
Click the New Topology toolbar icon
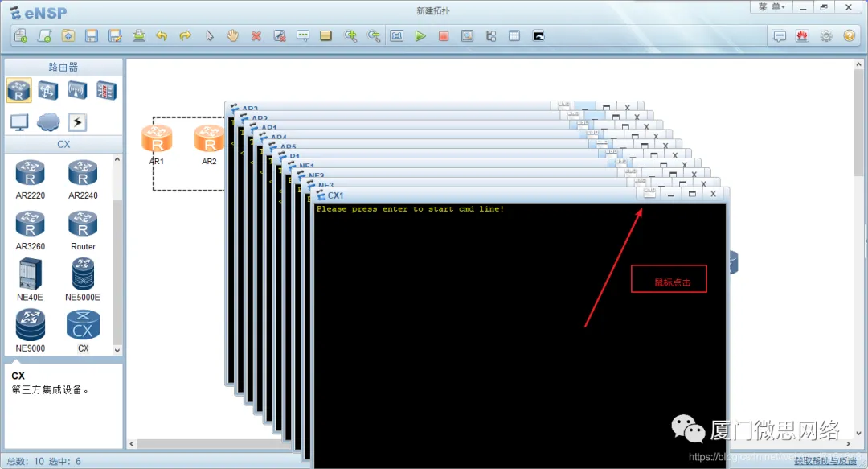pyautogui.click(x=20, y=36)
